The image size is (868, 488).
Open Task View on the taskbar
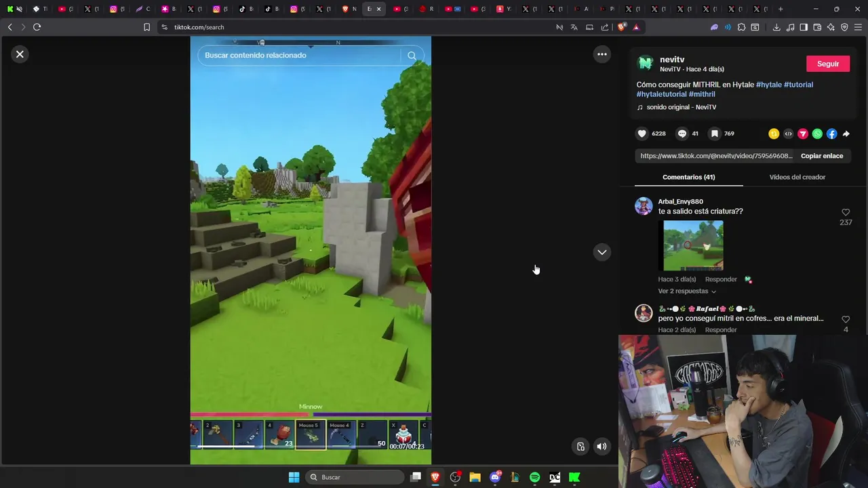[416, 477]
